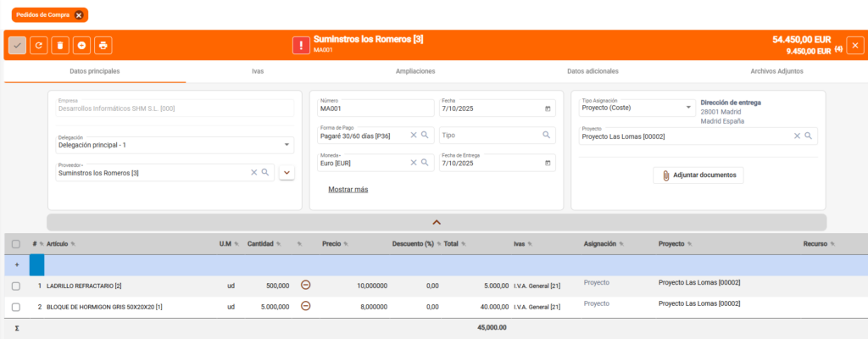The width and height of the screenshot is (868, 339).
Task: Click the red exclamation warning icon
Action: click(x=301, y=45)
